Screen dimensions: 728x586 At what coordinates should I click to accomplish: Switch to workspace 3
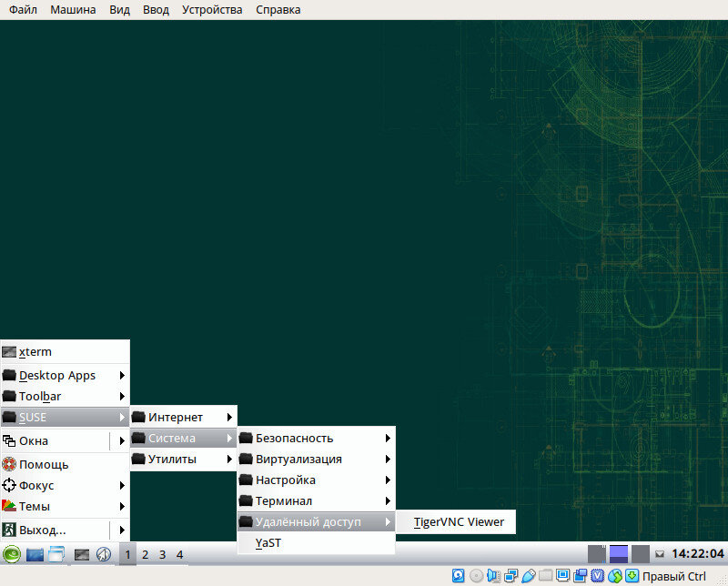[x=163, y=554]
